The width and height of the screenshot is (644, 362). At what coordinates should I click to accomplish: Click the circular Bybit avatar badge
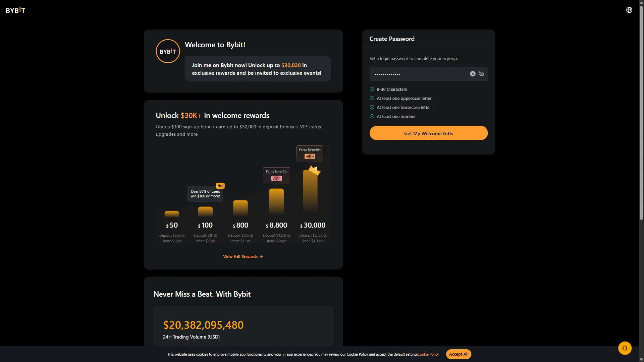click(x=168, y=51)
